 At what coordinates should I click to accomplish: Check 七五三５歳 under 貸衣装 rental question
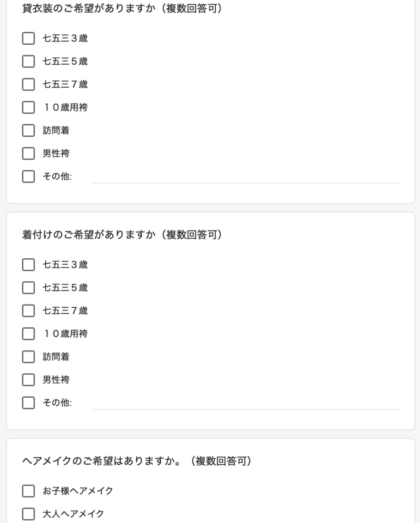(x=28, y=62)
